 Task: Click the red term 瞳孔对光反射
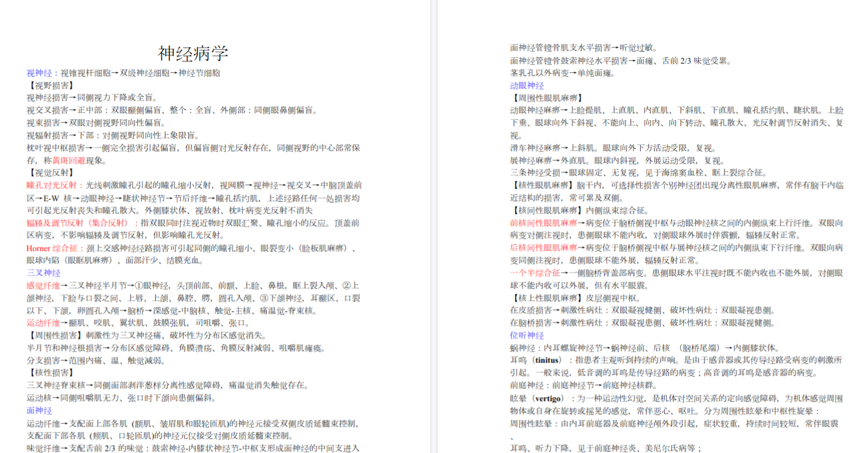51,186
